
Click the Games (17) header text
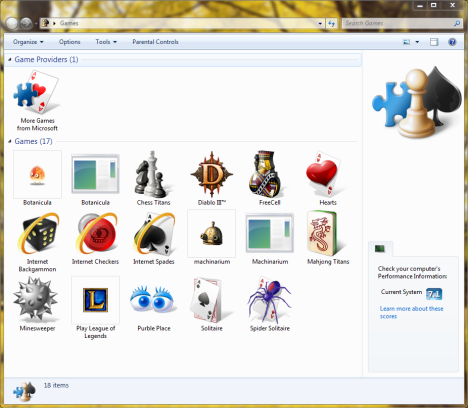[33, 141]
